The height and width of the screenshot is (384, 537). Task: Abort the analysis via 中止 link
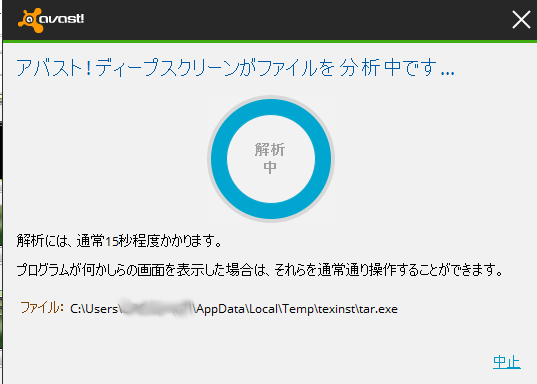point(507,362)
